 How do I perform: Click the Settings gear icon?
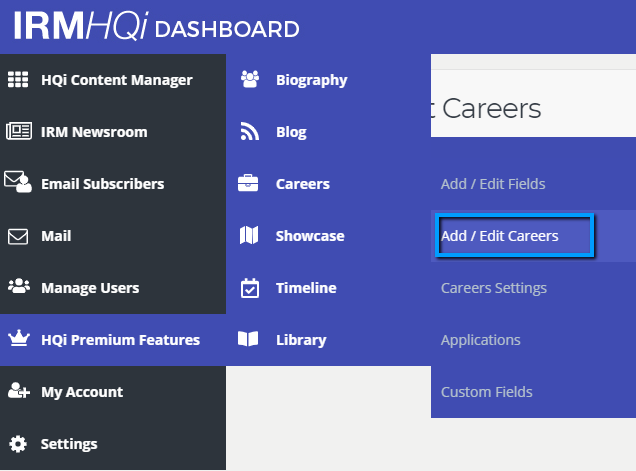tap(18, 443)
